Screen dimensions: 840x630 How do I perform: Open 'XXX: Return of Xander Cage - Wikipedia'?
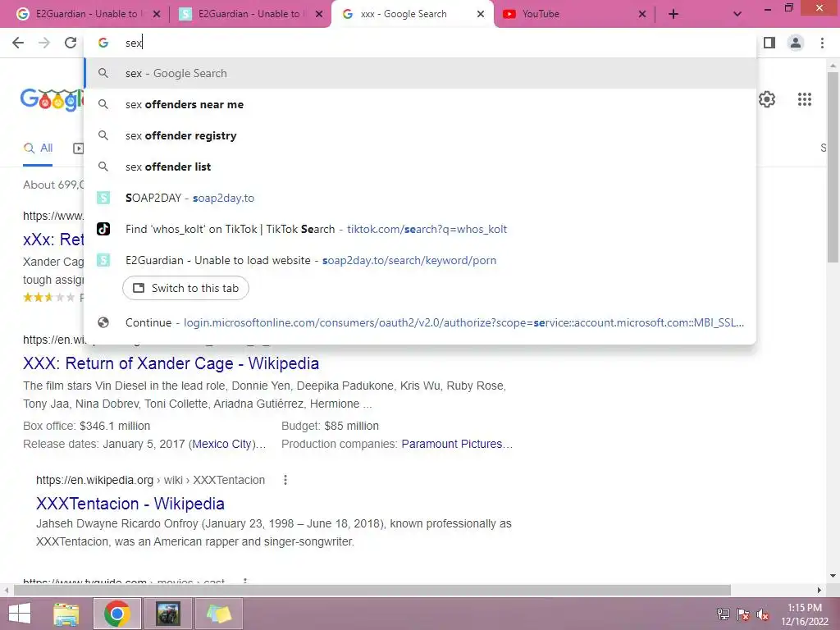click(x=171, y=363)
